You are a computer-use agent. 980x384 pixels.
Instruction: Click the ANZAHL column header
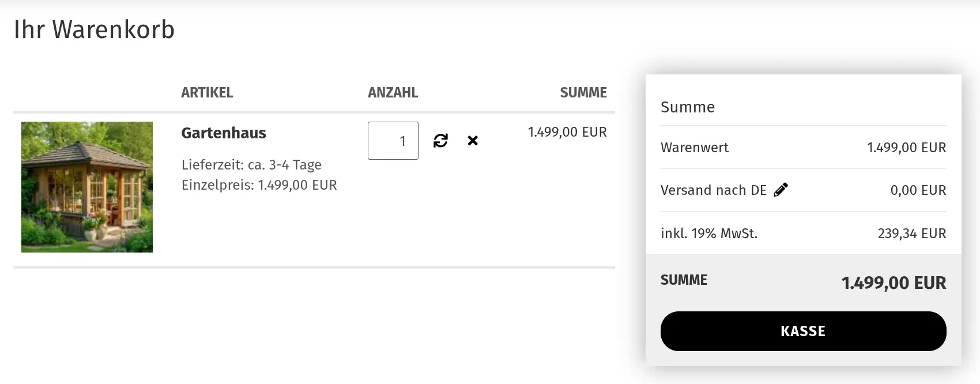[x=393, y=93]
